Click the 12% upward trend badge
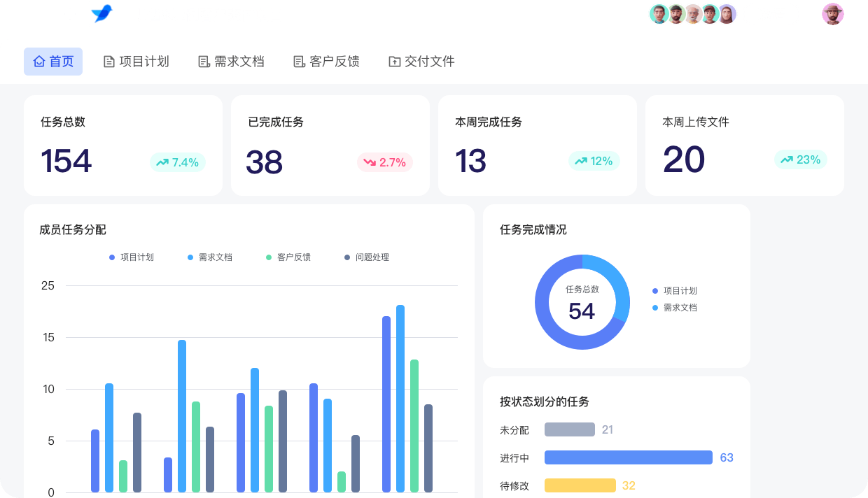The image size is (868, 498). point(594,161)
